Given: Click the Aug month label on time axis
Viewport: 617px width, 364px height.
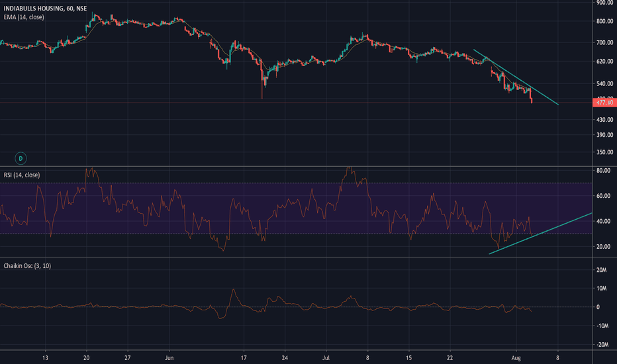Looking at the screenshot, I should (x=516, y=357).
